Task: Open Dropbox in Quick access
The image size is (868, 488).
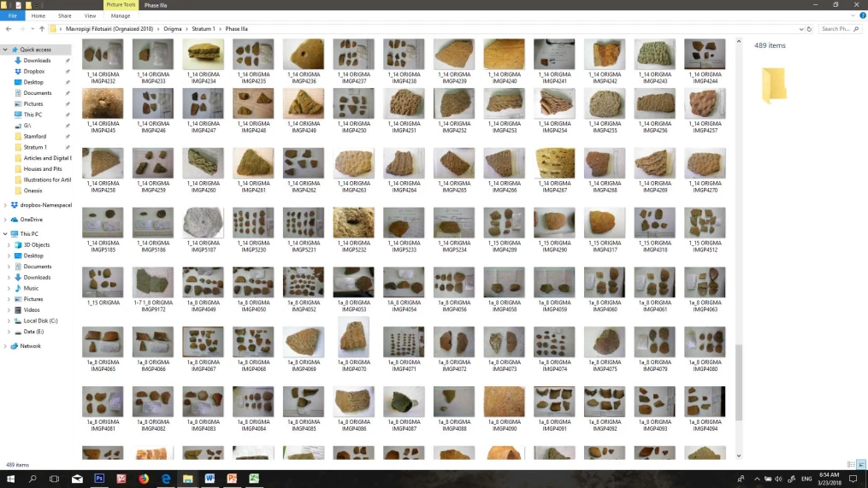Action: point(34,72)
